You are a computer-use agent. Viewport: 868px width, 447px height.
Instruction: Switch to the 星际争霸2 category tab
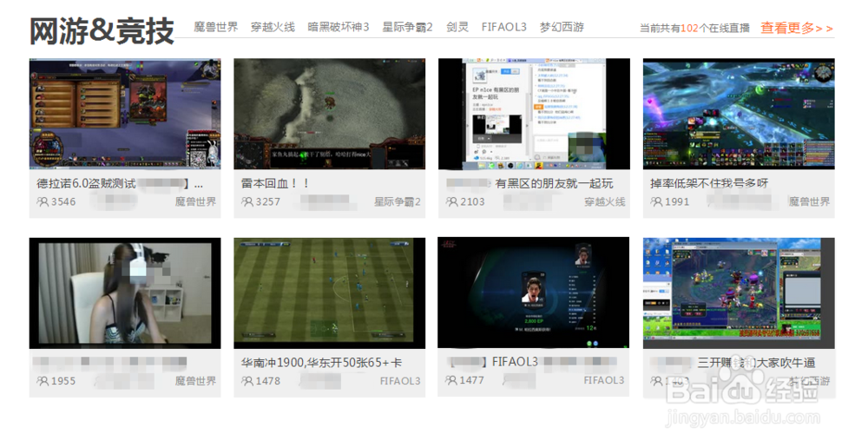(407, 27)
